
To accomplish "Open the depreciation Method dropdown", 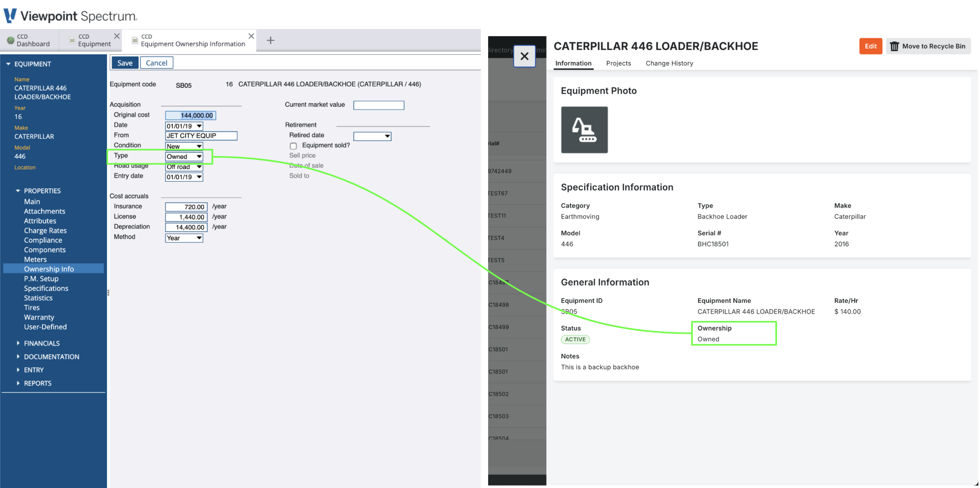I will 184,238.
